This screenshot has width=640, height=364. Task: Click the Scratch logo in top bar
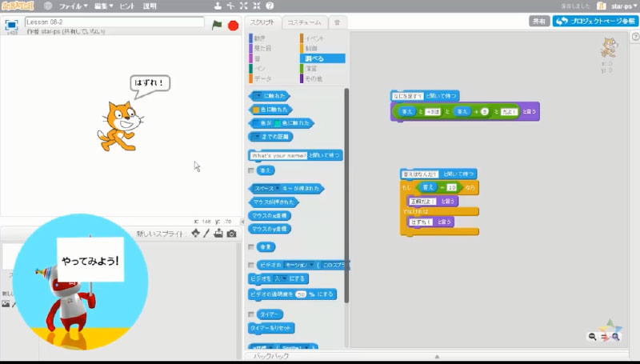click(18, 6)
